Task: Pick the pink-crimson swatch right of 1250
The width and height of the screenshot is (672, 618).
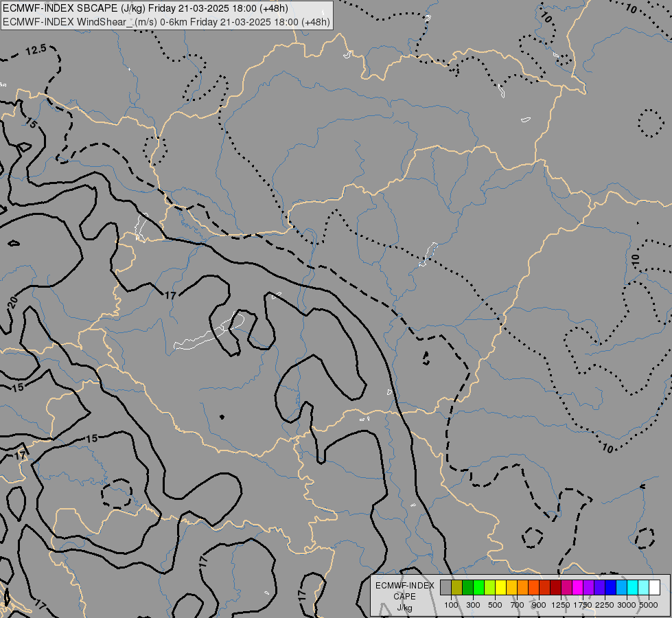Action: coord(567,588)
